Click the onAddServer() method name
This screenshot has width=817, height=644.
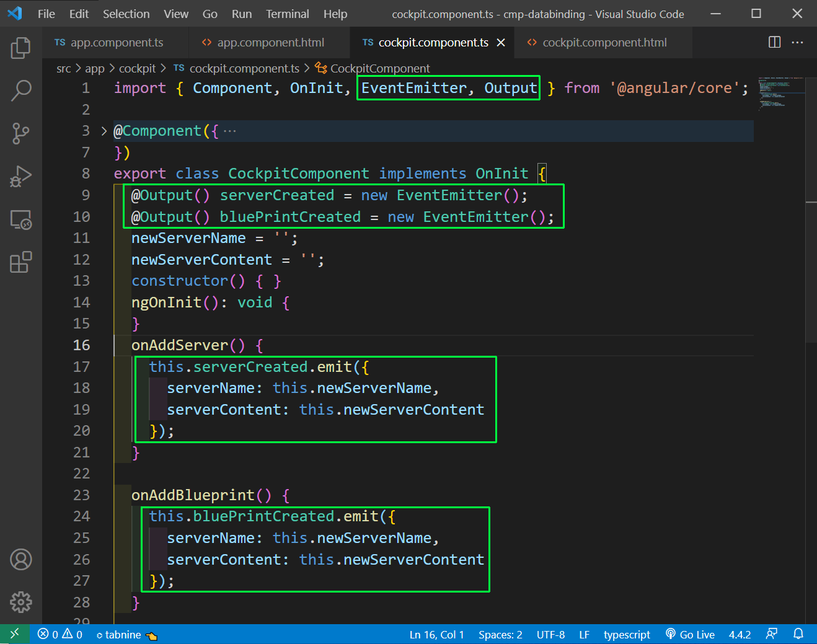pos(188,345)
